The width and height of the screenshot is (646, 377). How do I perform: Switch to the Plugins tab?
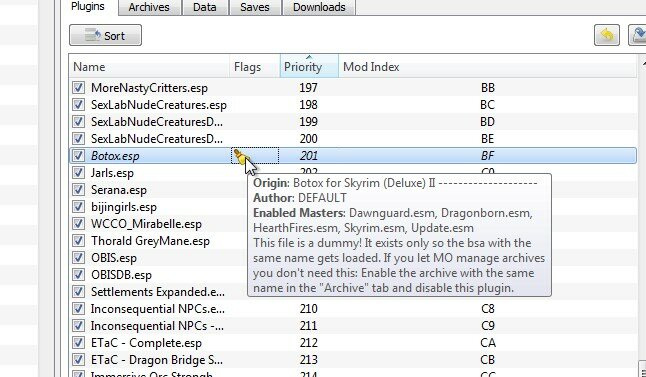coord(88,7)
